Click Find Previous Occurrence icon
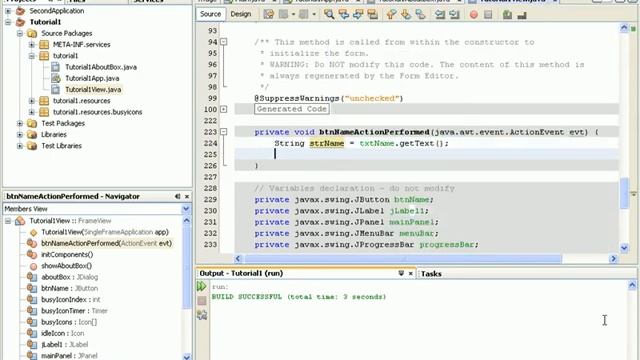 (344, 15)
